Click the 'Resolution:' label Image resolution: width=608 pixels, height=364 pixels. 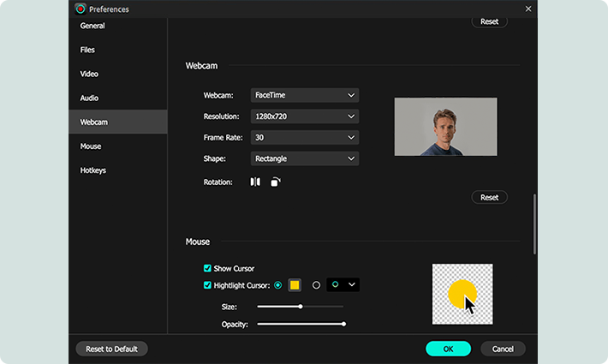pyautogui.click(x=222, y=116)
